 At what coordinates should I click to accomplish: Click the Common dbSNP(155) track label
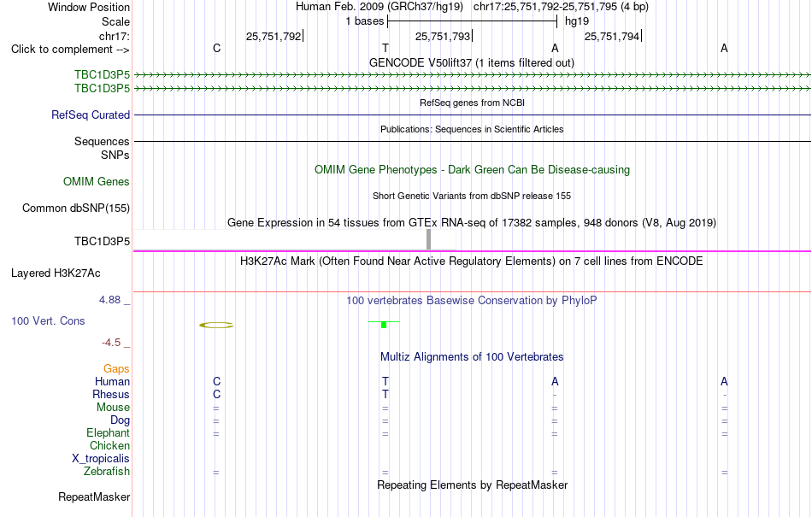tap(75, 208)
